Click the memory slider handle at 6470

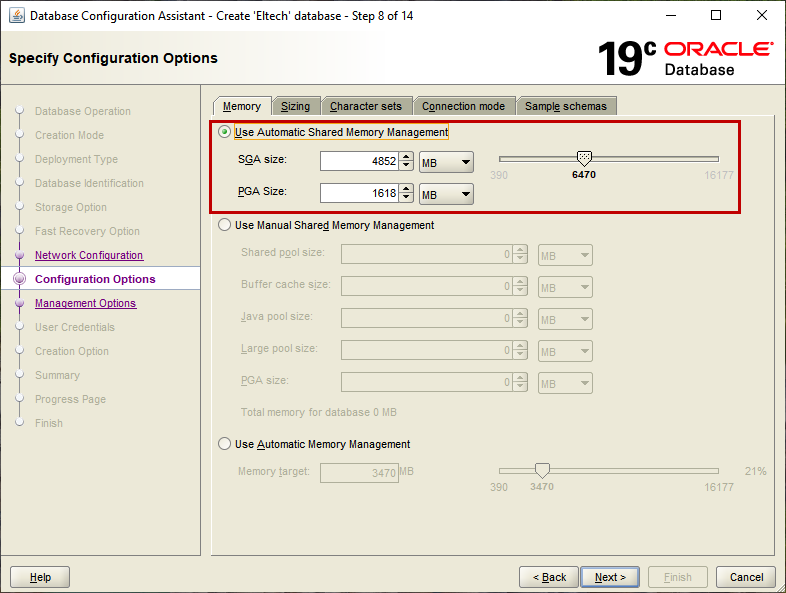click(585, 158)
